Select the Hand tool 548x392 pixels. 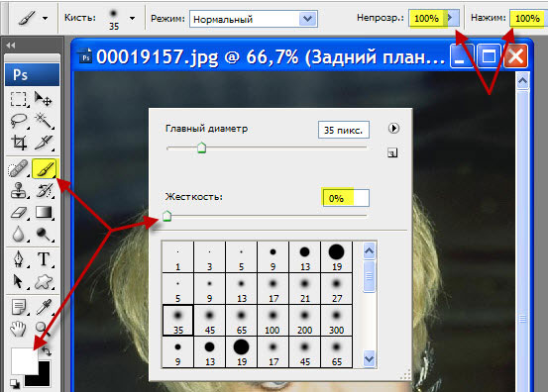[x=19, y=329]
